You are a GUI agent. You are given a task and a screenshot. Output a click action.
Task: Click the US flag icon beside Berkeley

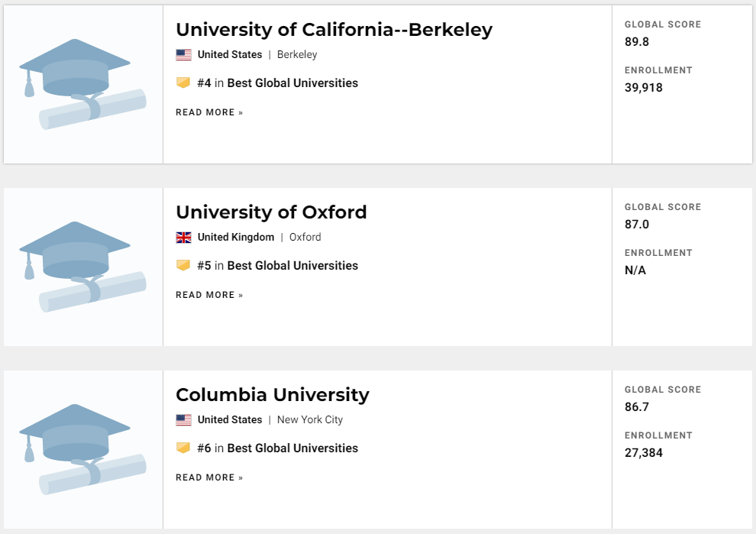[183, 55]
